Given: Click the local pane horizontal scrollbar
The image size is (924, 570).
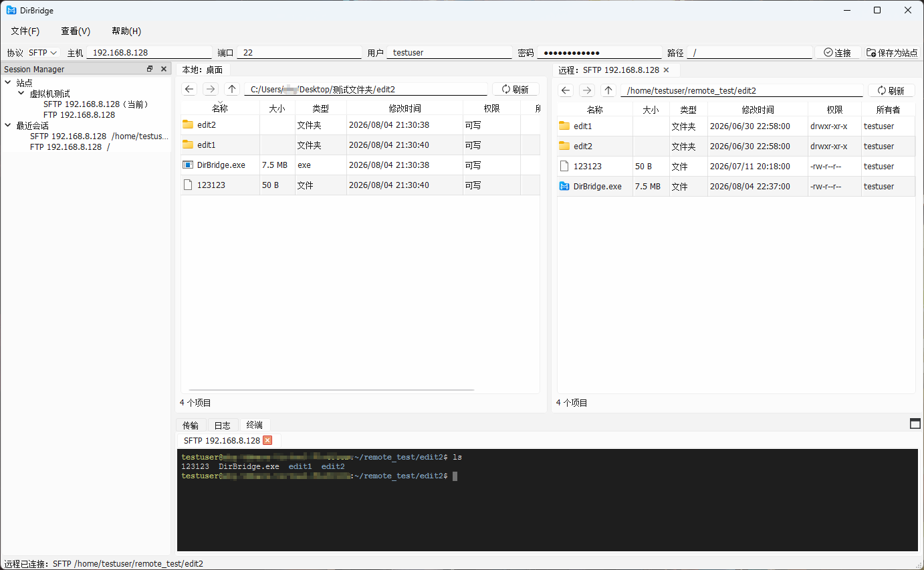Looking at the screenshot, I should (x=332, y=389).
